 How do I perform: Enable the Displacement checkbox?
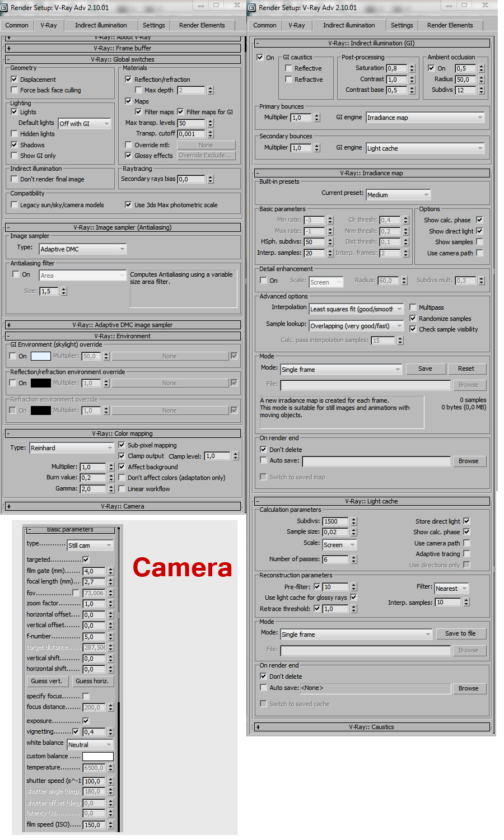[x=15, y=80]
